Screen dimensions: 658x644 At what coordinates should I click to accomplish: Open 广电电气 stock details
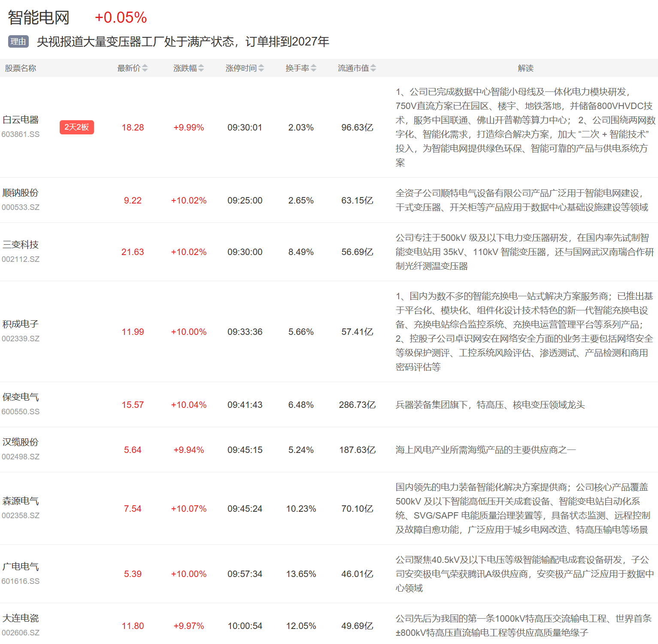click(21, 567)
